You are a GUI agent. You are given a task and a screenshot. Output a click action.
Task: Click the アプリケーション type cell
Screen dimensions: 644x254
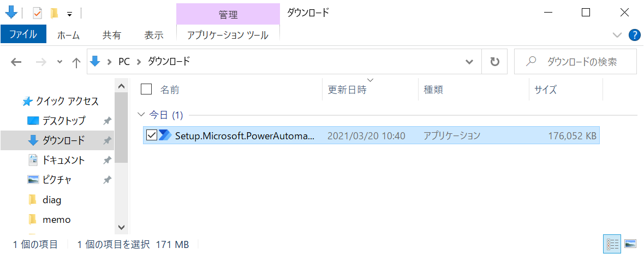pos(452,135)
